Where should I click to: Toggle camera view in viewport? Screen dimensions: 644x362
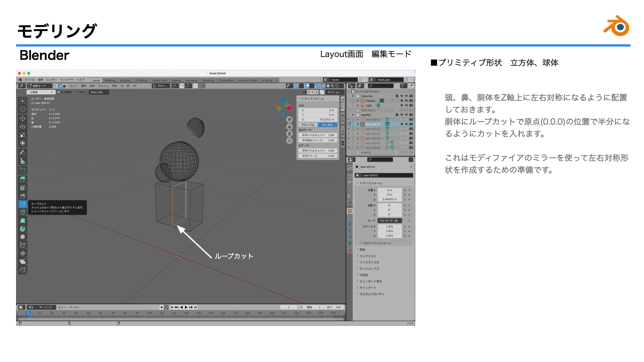point(289,134)
